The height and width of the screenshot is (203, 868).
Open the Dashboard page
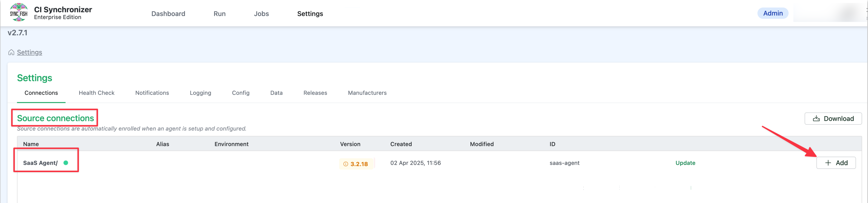click(x=168, y=13)
